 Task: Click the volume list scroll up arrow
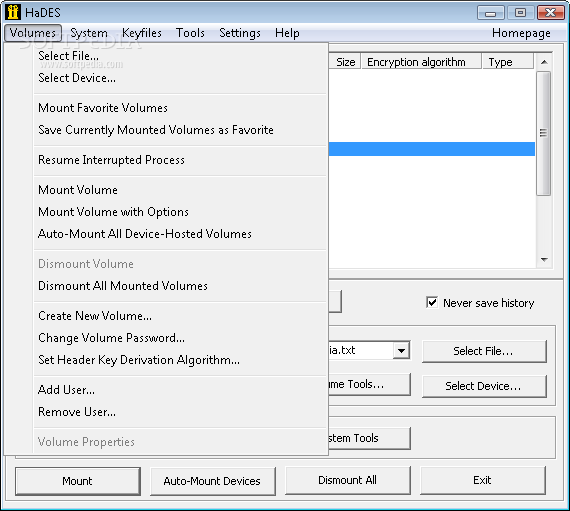tap(544, 62)
